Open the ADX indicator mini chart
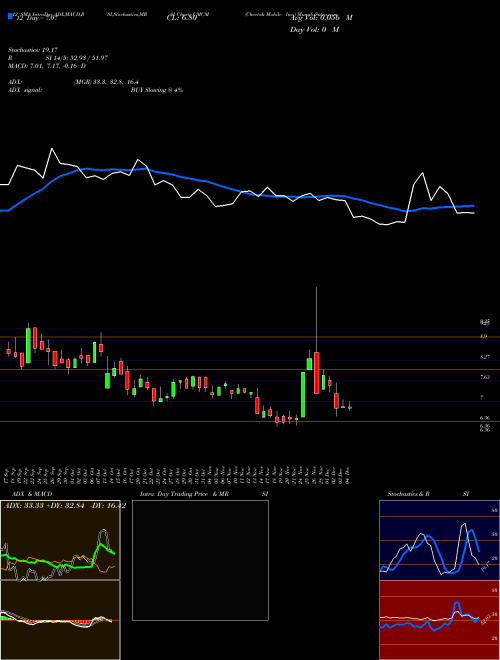 (60, 540)
